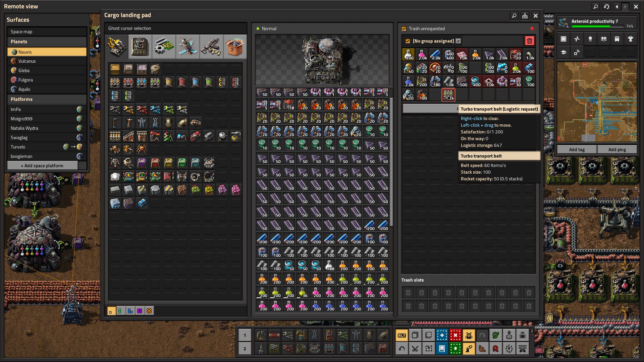Open Factoriopedia book icon above the minimap

click(x=604, y=39)
